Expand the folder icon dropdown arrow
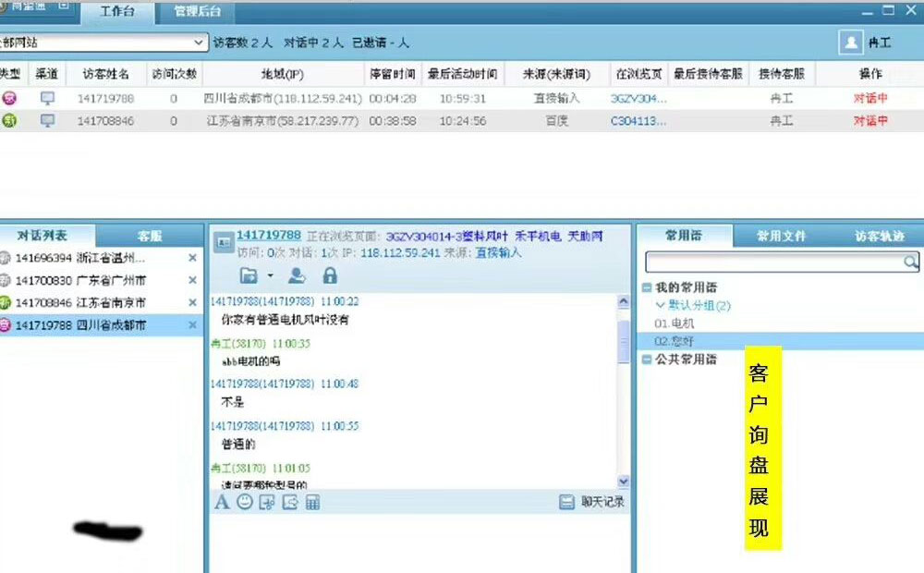The image size is (924, 573). [x=270, y=275]
